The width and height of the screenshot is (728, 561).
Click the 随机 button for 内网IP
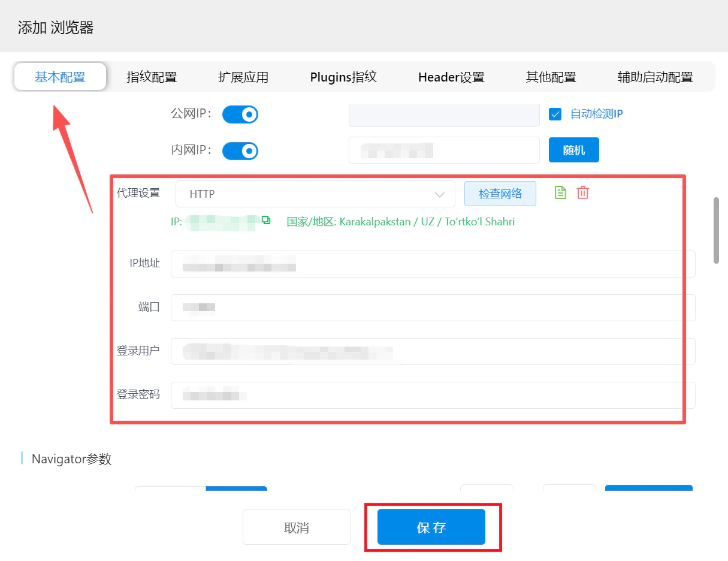(573, 150)
